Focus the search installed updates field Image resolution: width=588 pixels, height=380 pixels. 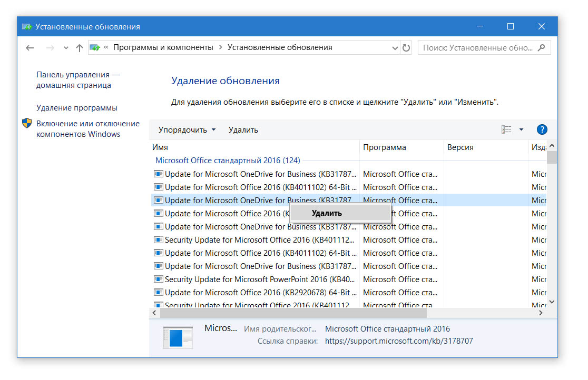484,47
